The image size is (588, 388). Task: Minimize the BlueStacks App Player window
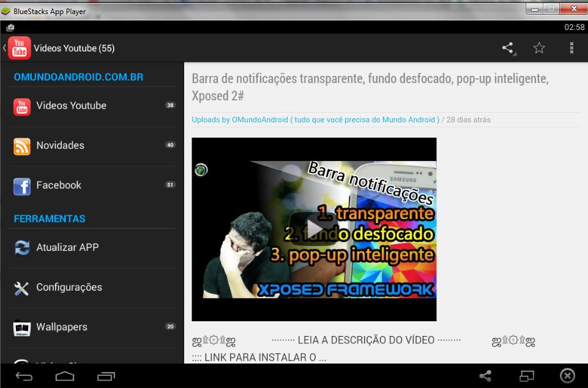[x=535, y=9]
